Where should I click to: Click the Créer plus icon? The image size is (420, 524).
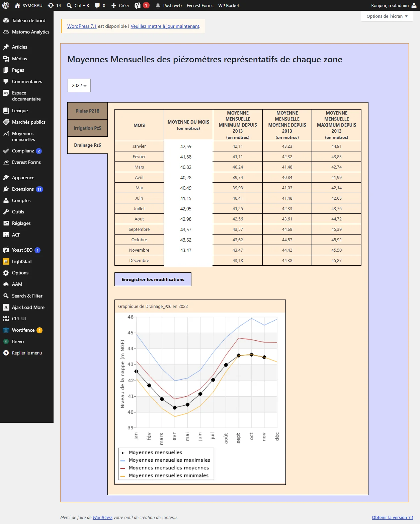pyautogui.click(x=114, y=5)
